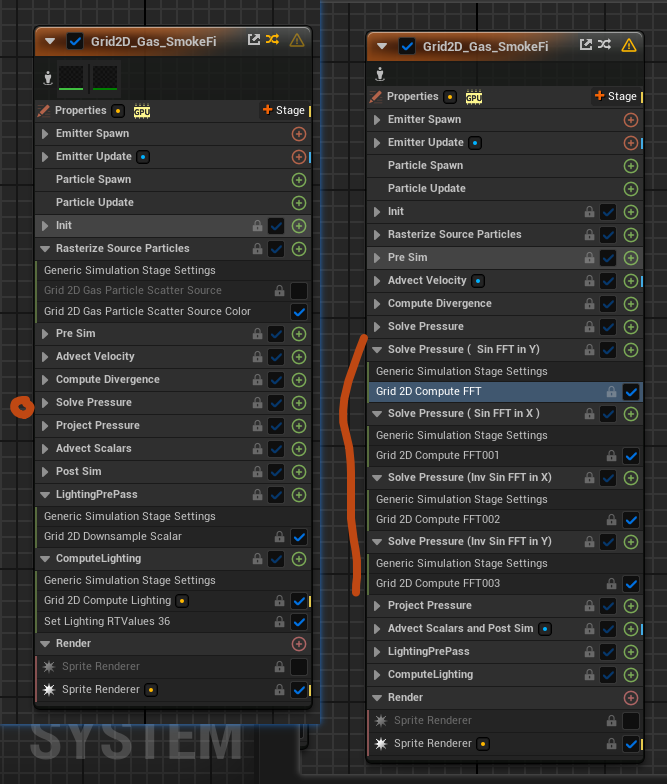Image resolution: width=667 pixels, height=784 pixels.
Task: Click the GPU icon in left emitter Properties row
Action: click(x=142, y=112)
